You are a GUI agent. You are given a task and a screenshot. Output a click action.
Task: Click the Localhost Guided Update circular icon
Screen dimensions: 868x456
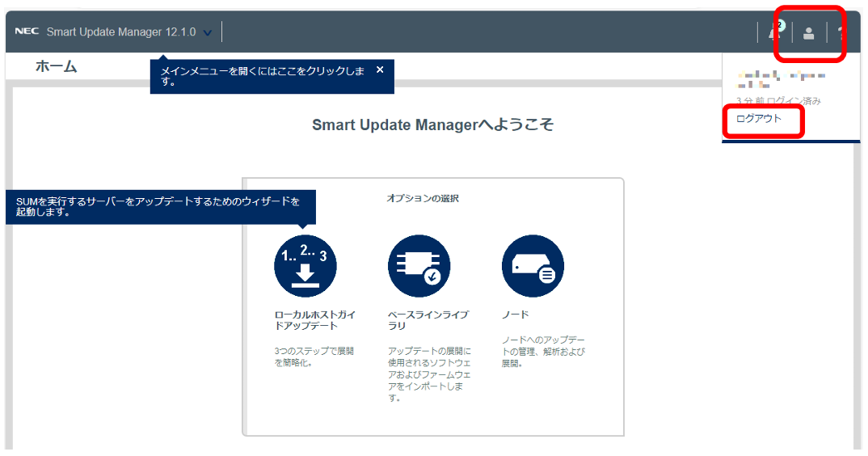(305, 266)
